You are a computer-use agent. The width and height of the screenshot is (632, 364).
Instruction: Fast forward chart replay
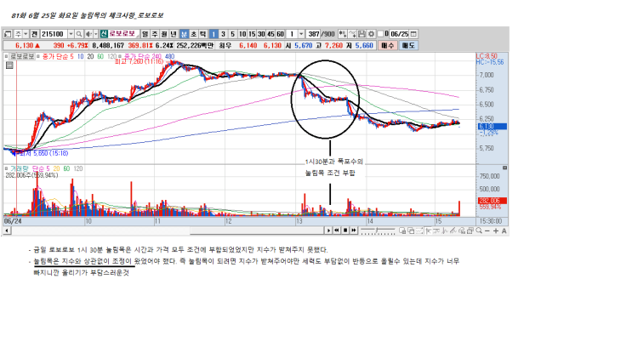click(x=354, y=230)
